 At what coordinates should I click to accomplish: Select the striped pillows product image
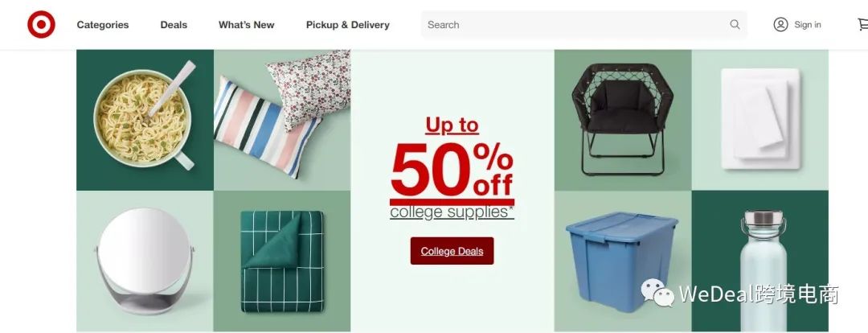click(x=282, y=120)
